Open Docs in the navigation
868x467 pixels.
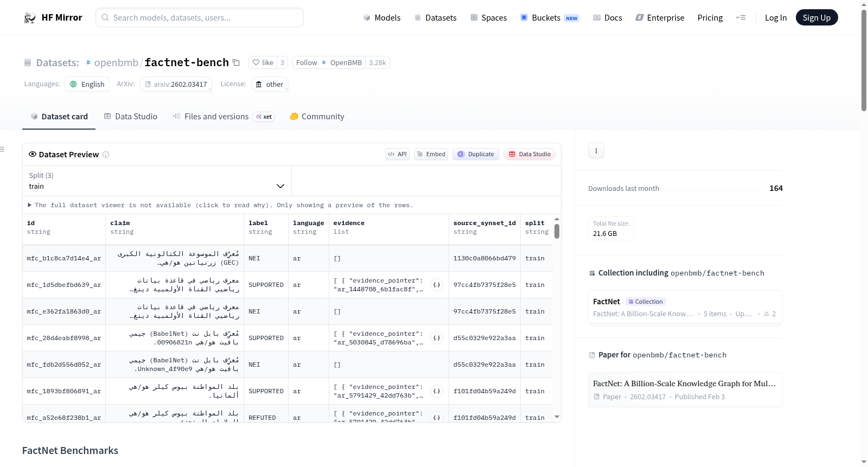[x=608, y=18]
